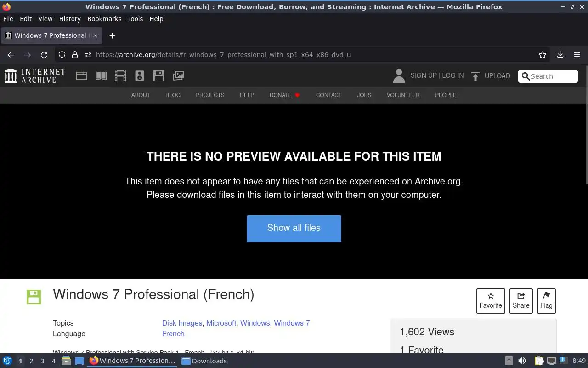Open a new browser tab
Screen dimensions: 588x368
[112, 35]
